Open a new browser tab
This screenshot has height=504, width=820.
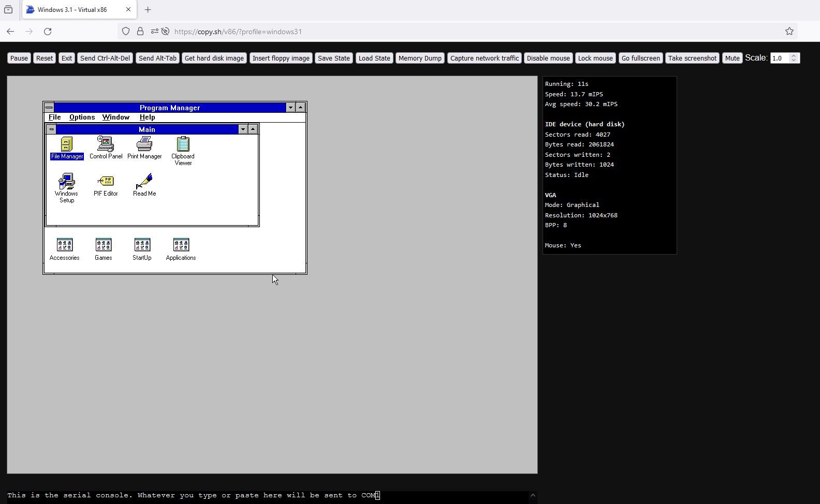pos(148,9)
